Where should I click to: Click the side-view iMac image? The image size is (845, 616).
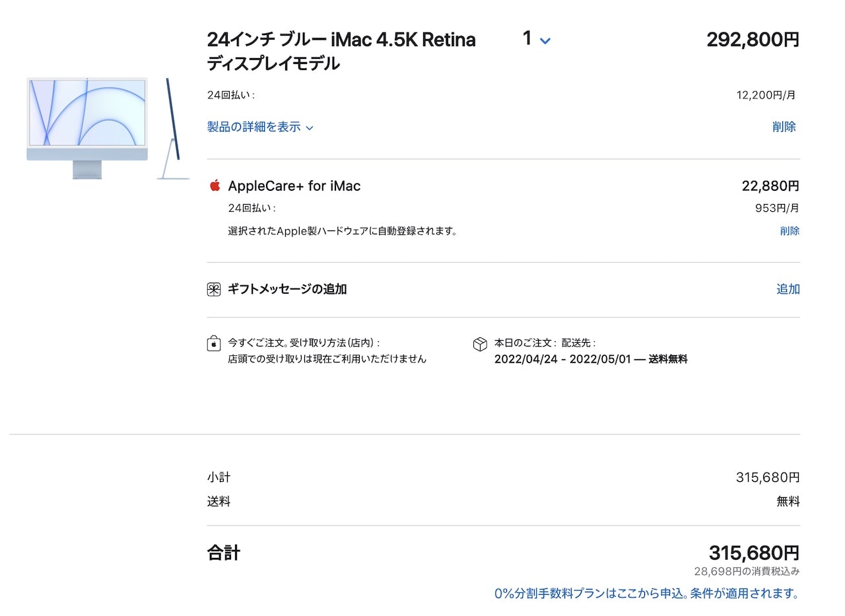pos(174,129)
